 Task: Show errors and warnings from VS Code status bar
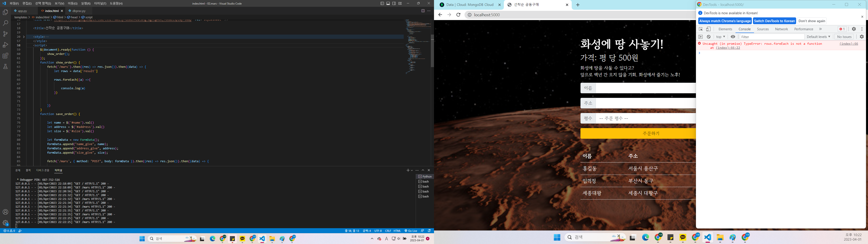coord(9,231)
